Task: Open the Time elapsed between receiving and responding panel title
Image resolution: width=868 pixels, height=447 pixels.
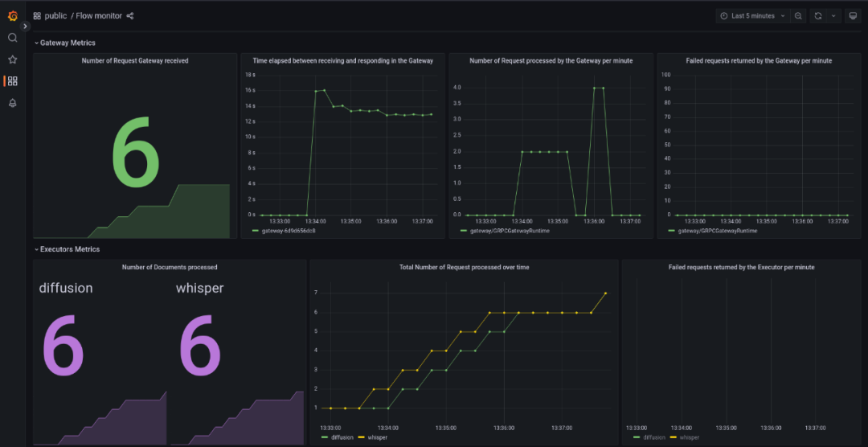Action: click(342, 61)
